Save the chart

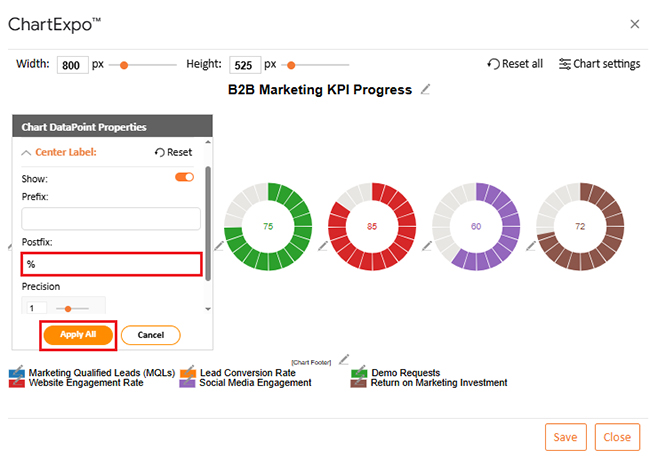coord(565,437)
